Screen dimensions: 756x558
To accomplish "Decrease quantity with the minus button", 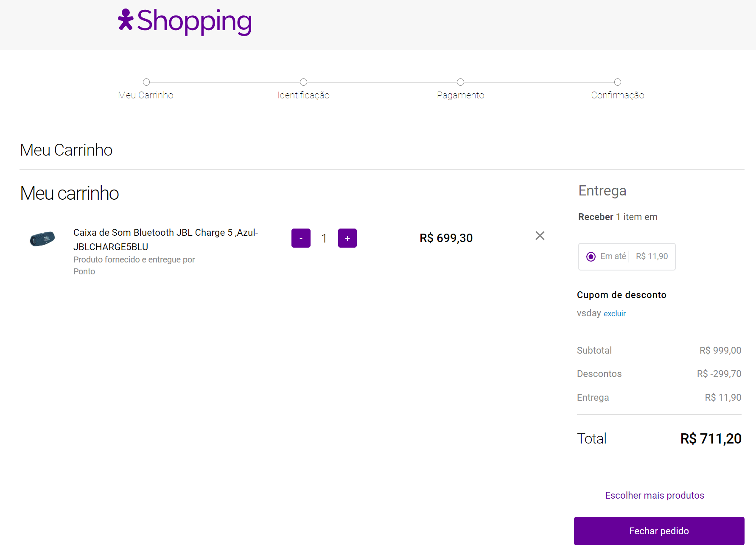I will (301, 238).
